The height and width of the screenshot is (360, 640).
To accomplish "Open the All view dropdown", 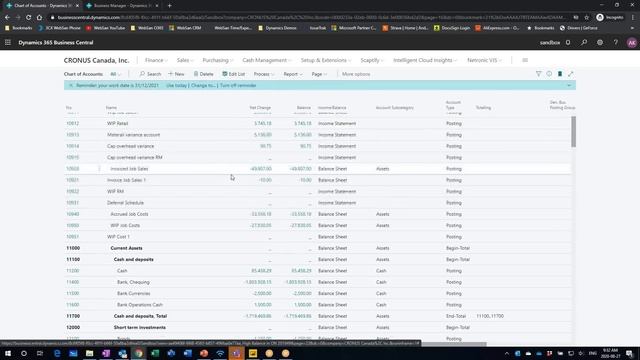I will click(116, 74).
